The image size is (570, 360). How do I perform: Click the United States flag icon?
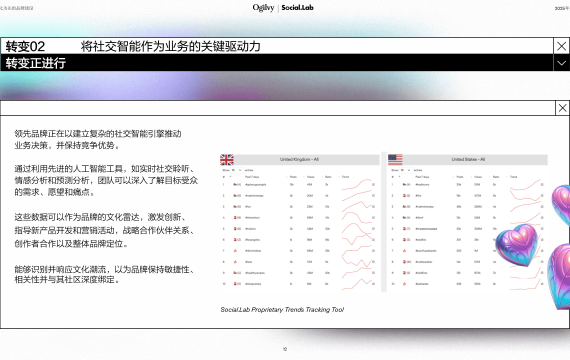(x=395, y=160)
